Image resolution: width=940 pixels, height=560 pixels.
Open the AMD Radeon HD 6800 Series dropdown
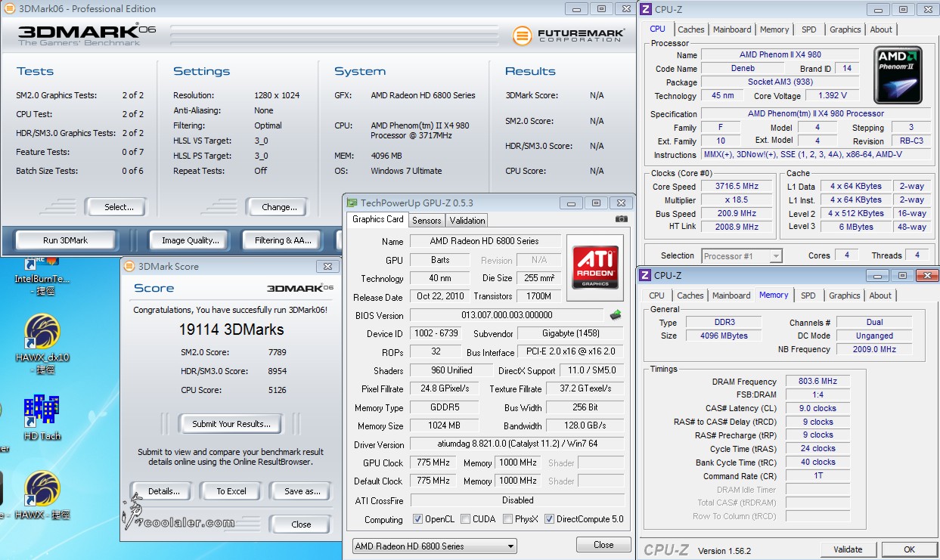click(x=435, y=546)
